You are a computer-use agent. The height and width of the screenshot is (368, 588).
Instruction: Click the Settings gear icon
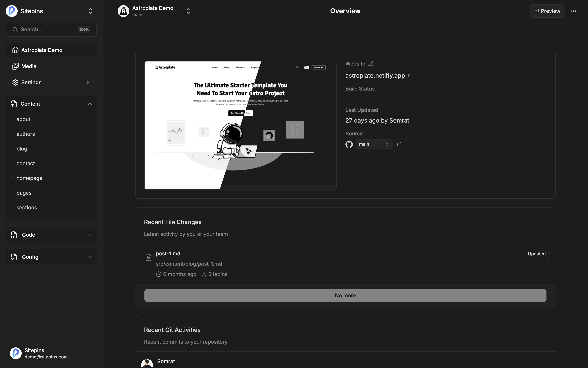coord(15,82)
